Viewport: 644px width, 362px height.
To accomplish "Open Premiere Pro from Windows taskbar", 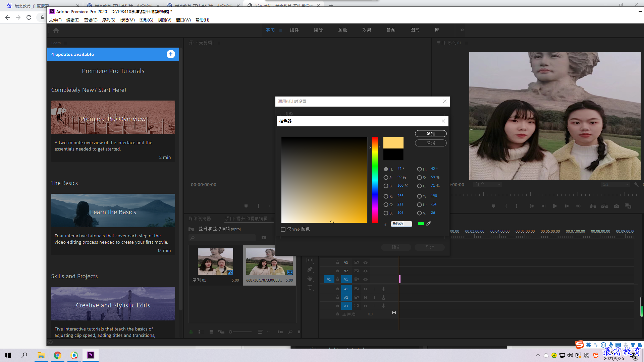I will (91, 355).
